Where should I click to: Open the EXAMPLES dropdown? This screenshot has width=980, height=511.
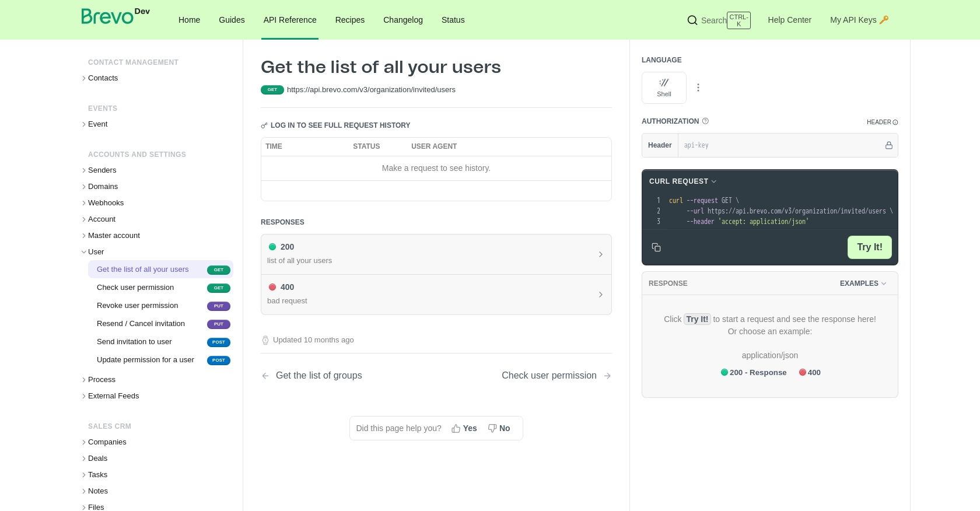click(863, 283)
